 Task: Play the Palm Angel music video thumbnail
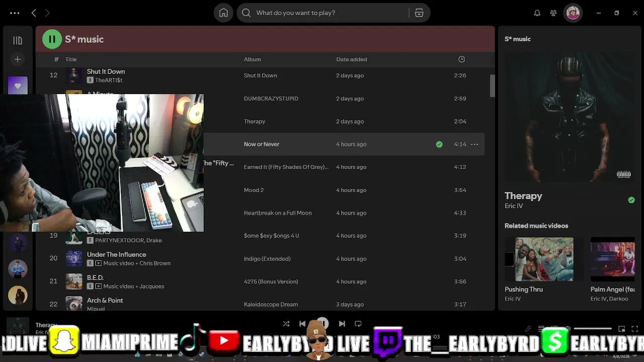coord(613,259)
